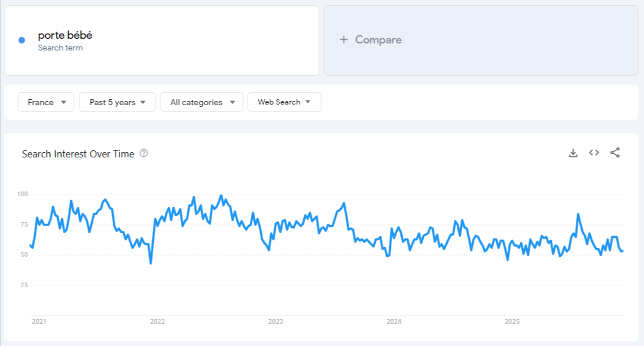Image resolution: width=644 pixels, height=346 pixels.
Task: Open the All categories filter dropdown
Action: point(201,102)
